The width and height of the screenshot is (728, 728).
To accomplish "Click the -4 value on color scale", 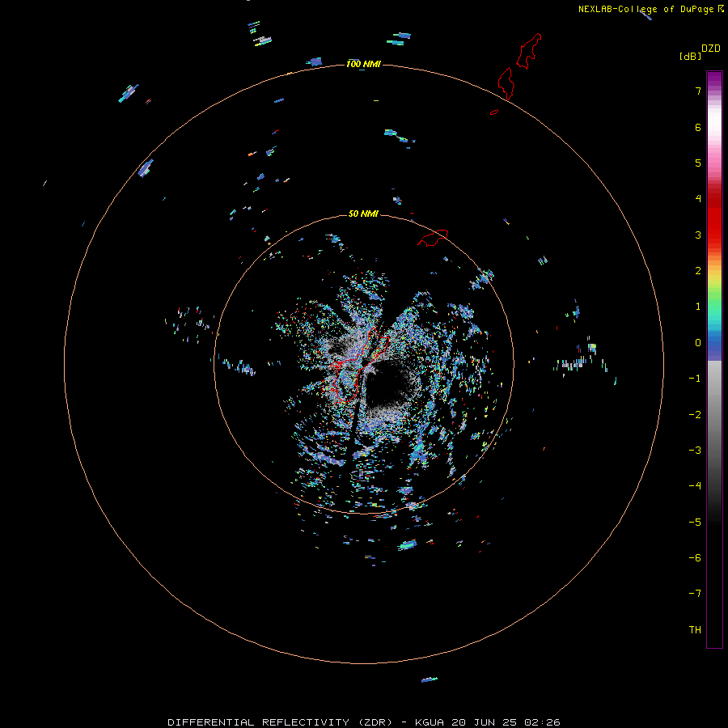I will 695,486.
